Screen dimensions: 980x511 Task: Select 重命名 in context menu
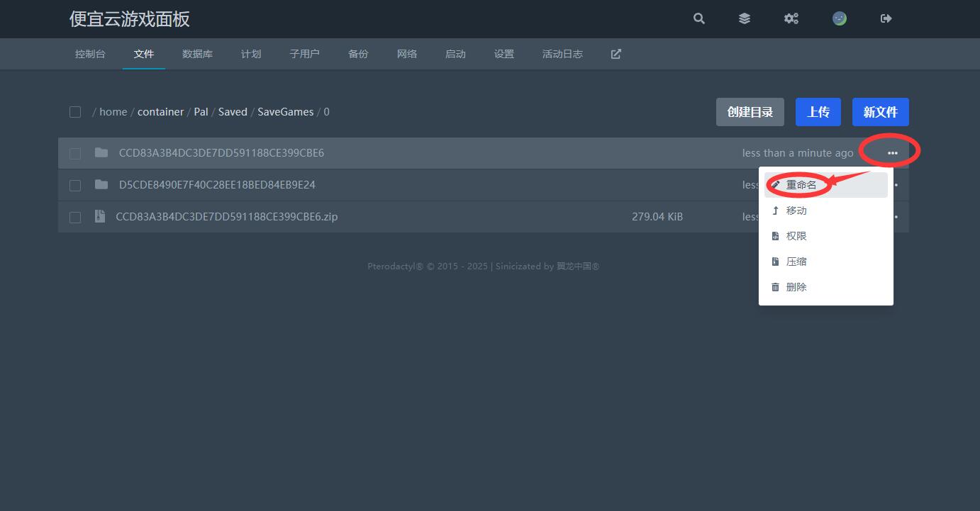coord(826,185)
